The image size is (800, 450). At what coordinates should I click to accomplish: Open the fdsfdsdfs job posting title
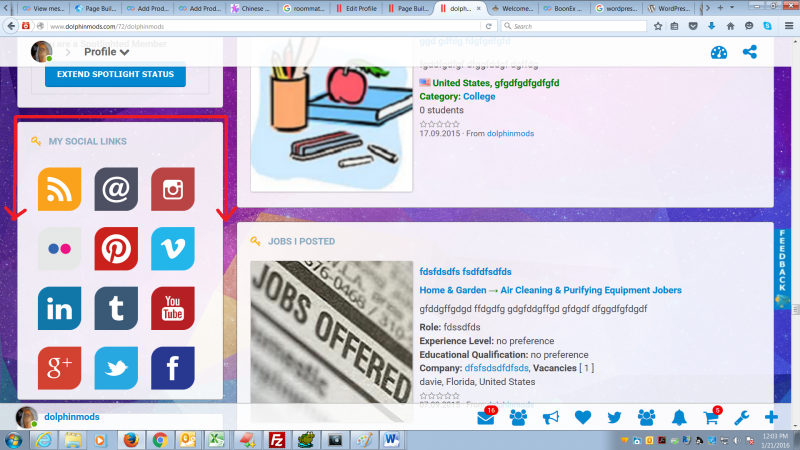(x=465, y=271)
